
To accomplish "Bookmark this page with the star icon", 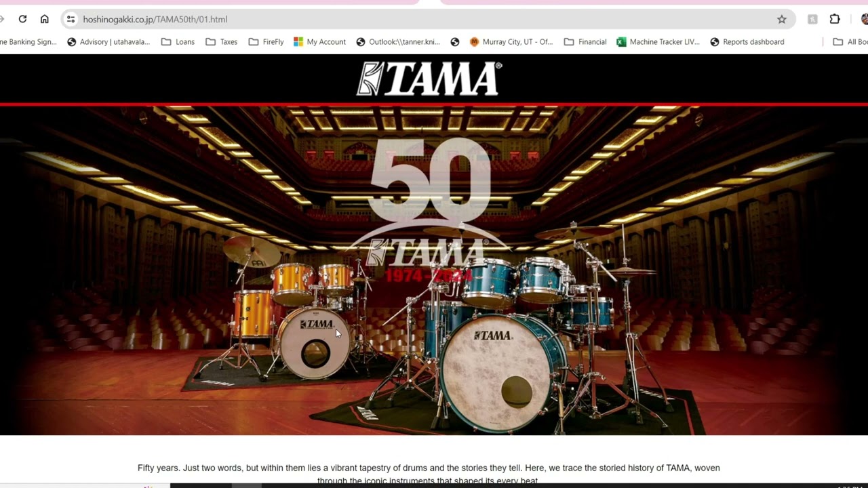I will (782, 19).
